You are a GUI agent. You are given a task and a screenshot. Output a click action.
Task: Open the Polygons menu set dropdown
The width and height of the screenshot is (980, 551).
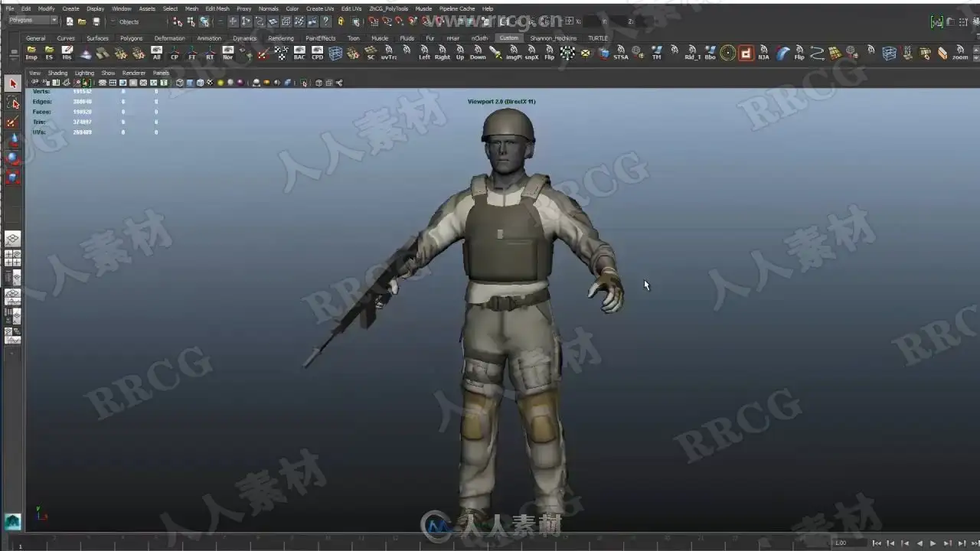33,21
